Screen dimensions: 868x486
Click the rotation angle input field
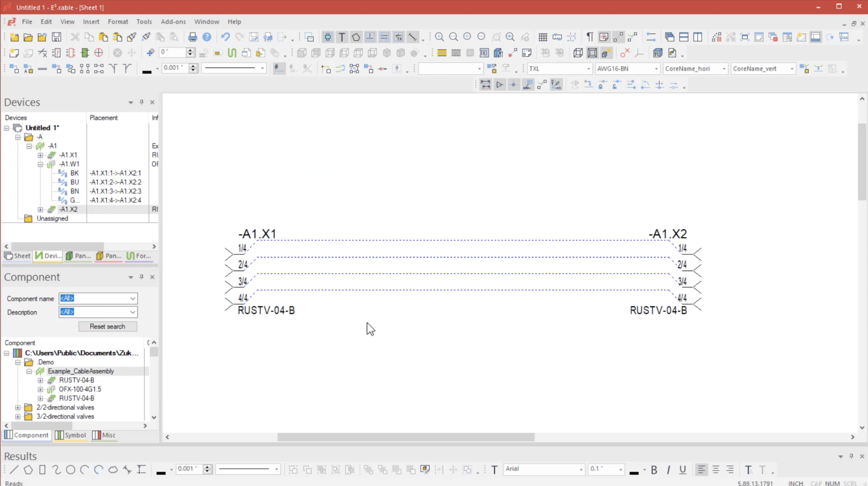click(x=173, y=52)
